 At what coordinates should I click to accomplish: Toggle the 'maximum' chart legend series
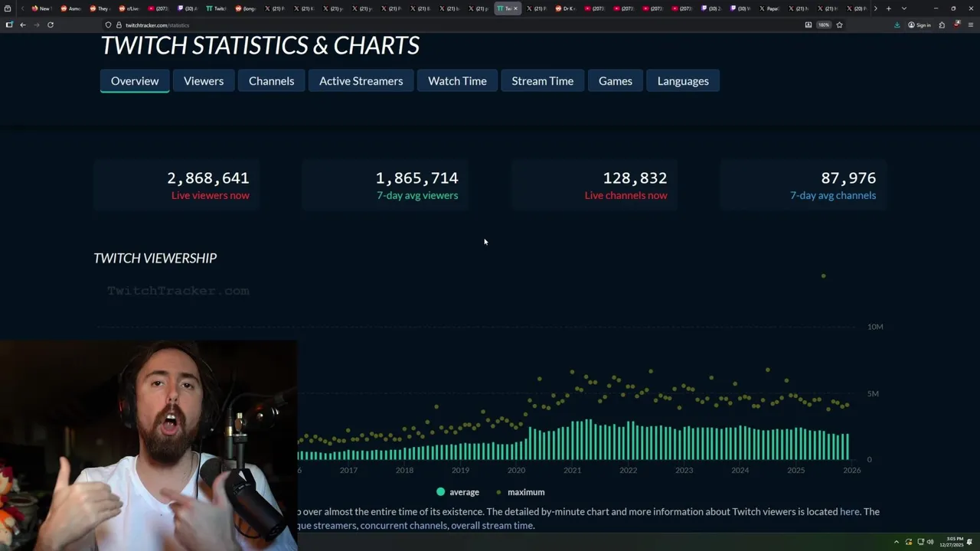coord(521,492)
